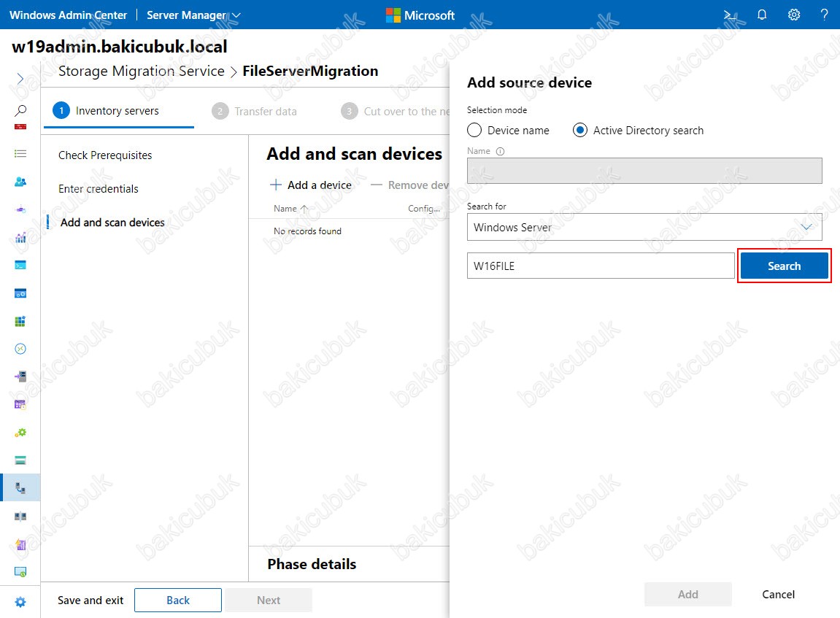The height and width of the screenshot is (618, 840).
Task: Click the Config column header
Action: click(x=424, y=209)
